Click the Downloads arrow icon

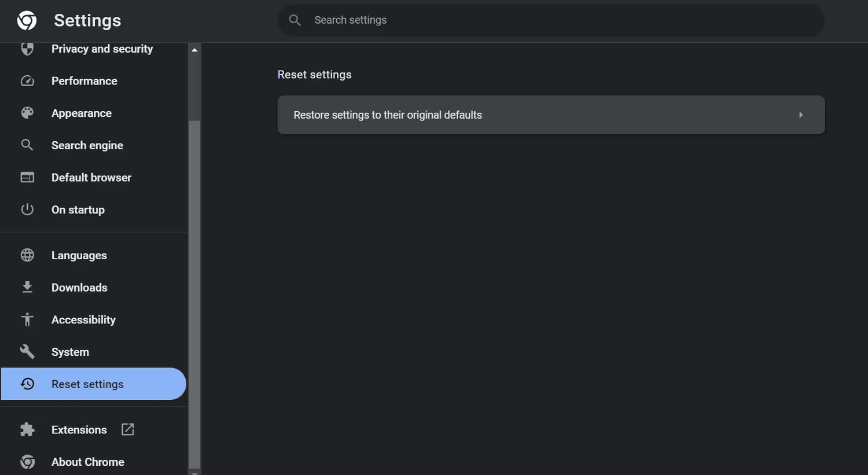click(27, 287)
